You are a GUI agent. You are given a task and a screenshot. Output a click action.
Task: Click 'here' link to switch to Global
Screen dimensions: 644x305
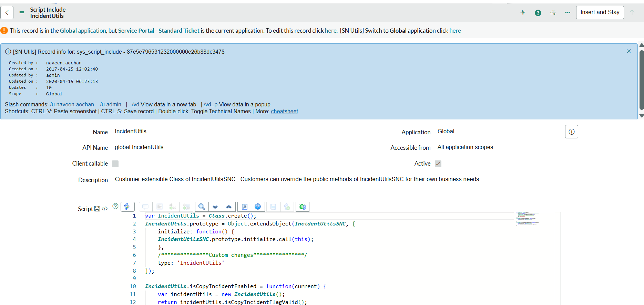(455, 31)
